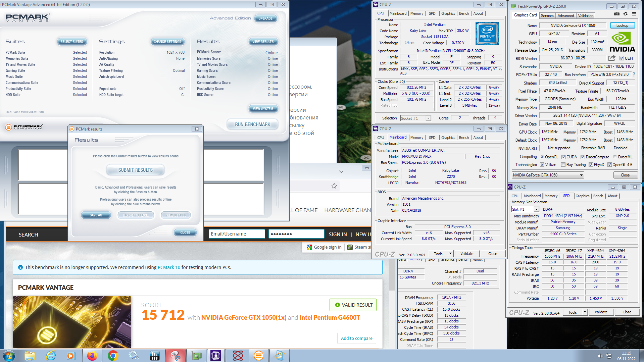Screen dimensions: 644x362
Task: Click the PCMark Vantage result thumbnail image
Action: coord(72,322)
